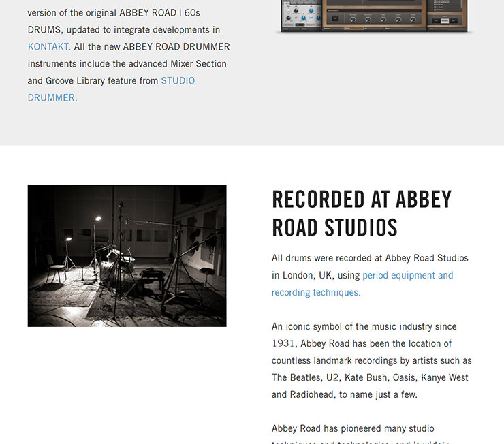The width and height of the screenshot is (504, 444).
Task: Open the KONTAKT link
Action: point(49,46)
